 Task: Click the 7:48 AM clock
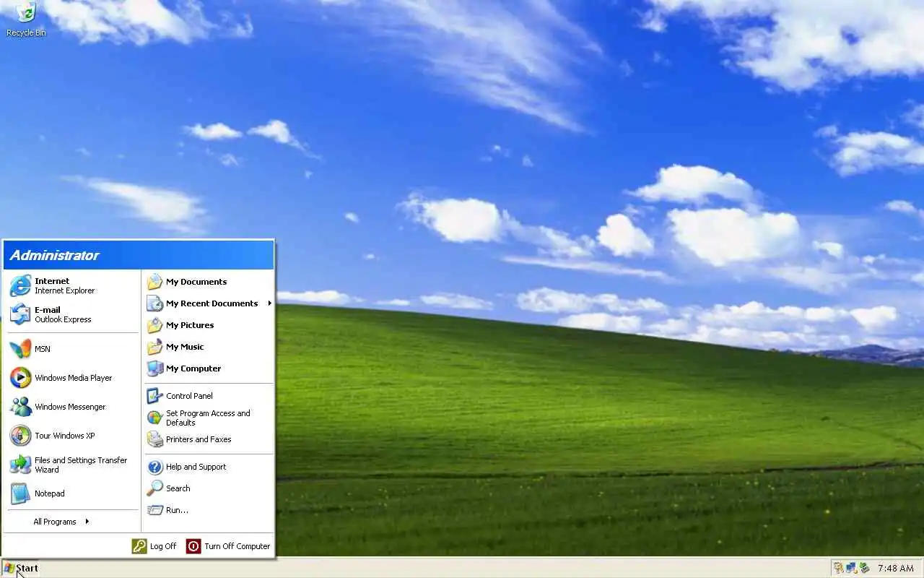pos(896,569)
